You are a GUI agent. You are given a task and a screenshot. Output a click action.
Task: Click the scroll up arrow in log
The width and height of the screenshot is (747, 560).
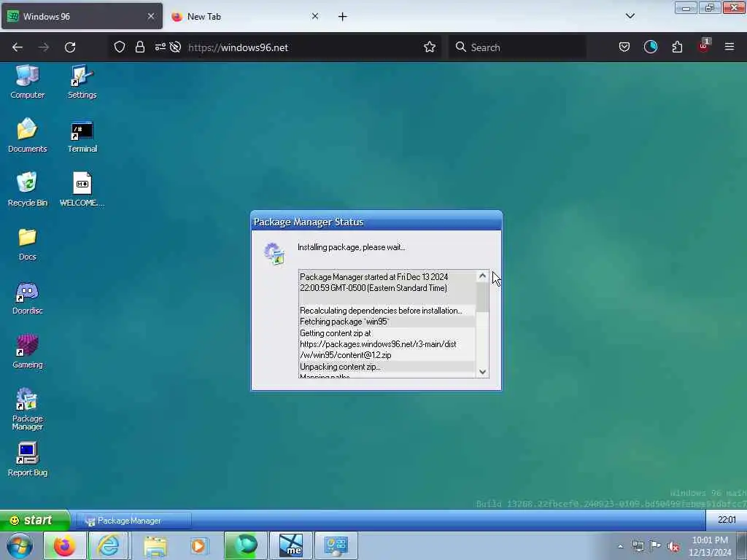tap(482, 276)
